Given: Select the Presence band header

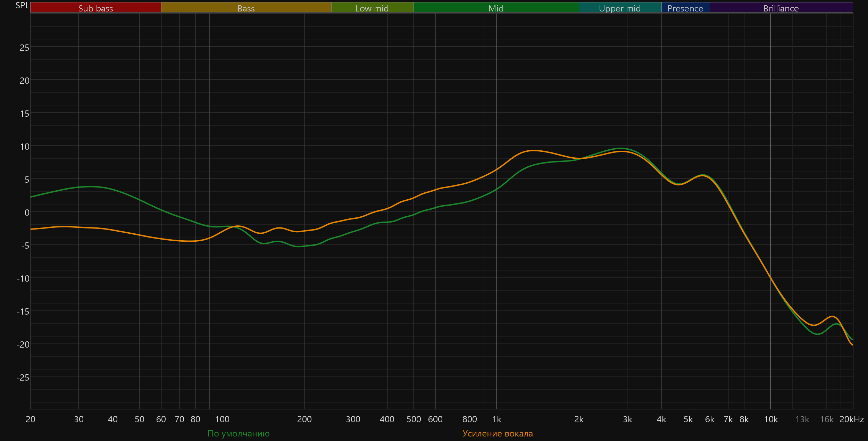Looking at the screenshot, I should pyautogui.click(x=685, y=8).
